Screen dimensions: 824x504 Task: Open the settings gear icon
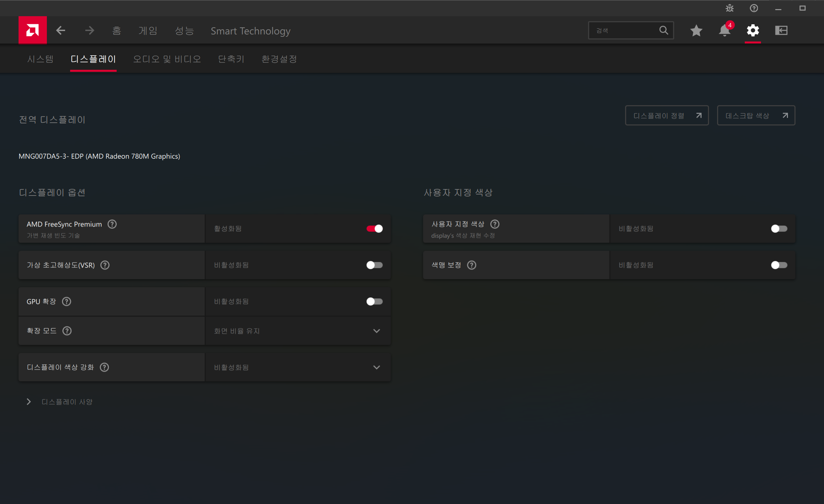pyautogui.click(x=753, y=31)
